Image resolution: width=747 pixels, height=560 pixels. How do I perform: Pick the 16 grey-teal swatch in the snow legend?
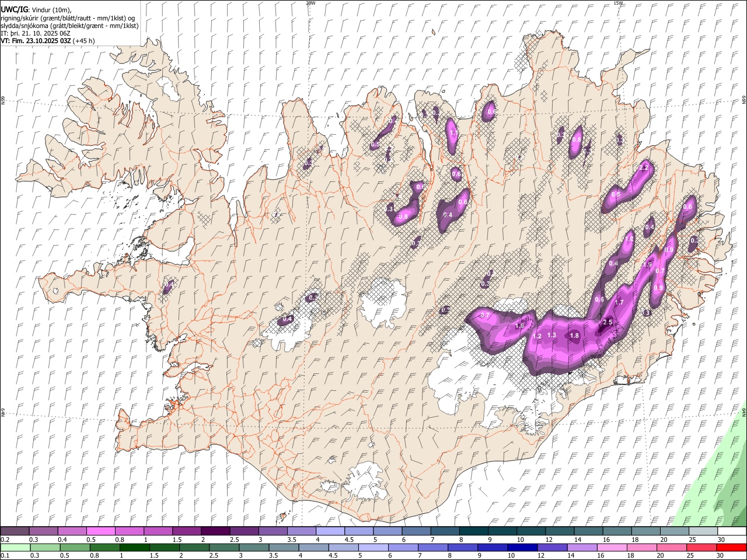click(617, 531)
